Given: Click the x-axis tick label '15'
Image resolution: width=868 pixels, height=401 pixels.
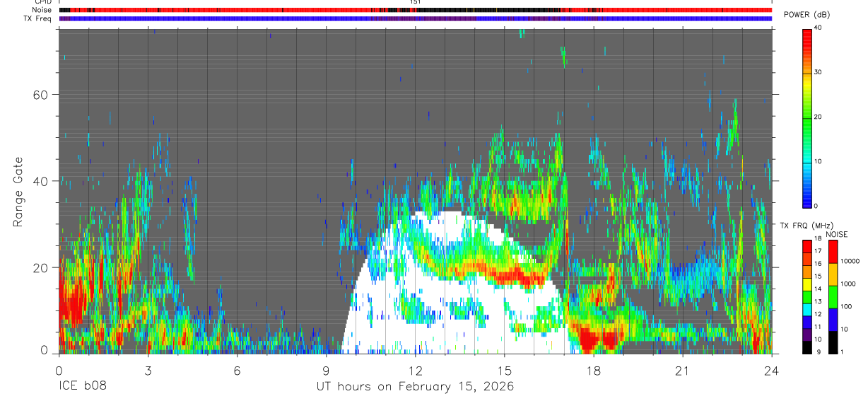Looking at the screenshot, I should 504,371.
